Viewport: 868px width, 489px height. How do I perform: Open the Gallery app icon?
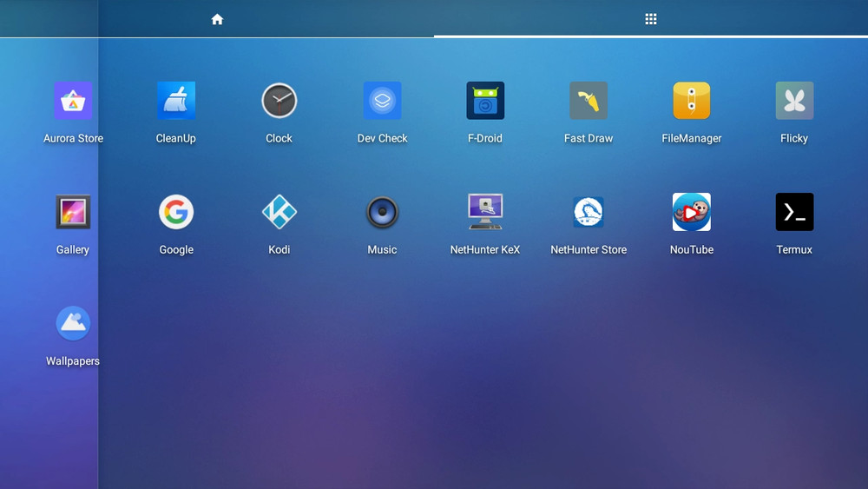[x=73, y=212]
